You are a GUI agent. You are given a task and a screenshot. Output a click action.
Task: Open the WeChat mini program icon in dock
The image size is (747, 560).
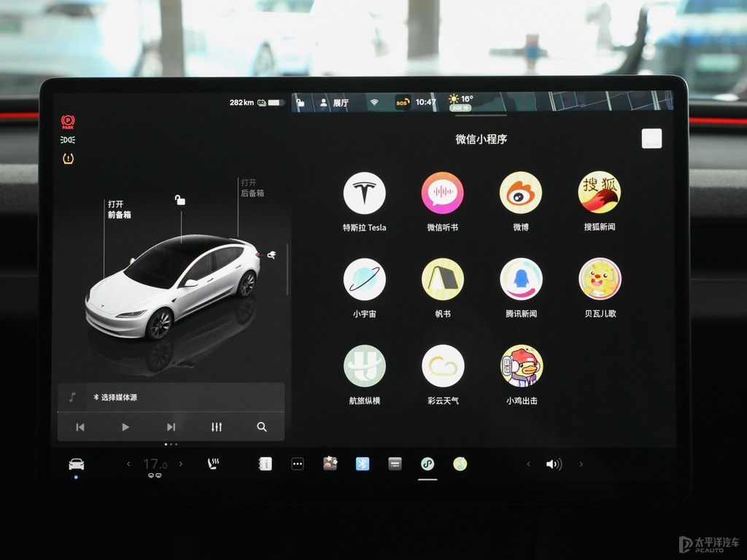point(427,463)
